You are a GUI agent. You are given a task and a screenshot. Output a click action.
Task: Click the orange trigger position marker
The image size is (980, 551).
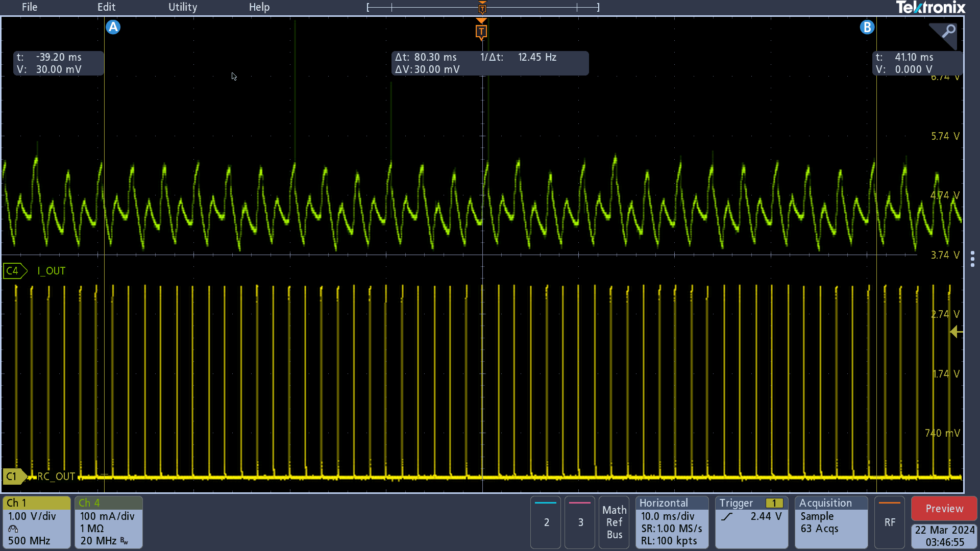[481, 32]
